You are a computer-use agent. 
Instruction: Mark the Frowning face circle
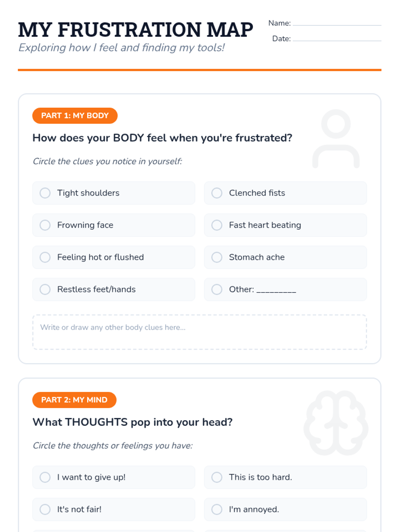coord(45,225)
